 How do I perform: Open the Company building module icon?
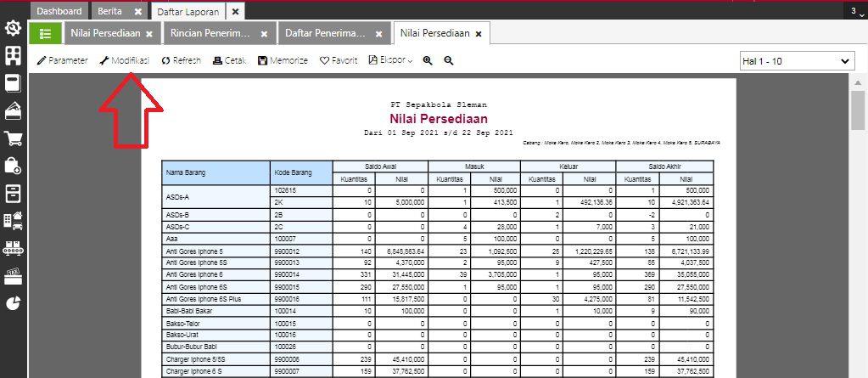point(14,55)
